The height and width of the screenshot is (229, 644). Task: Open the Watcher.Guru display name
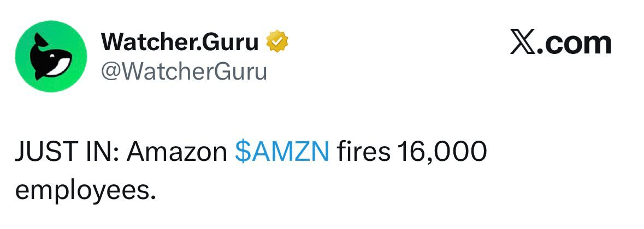pyautogui.click(x=180, y=42)
